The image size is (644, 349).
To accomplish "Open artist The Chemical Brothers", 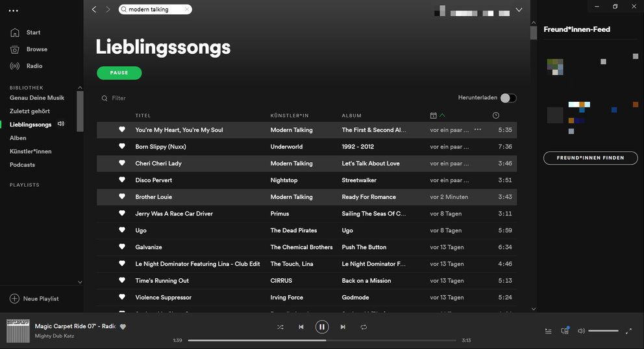I will click(x=301, y=247).
